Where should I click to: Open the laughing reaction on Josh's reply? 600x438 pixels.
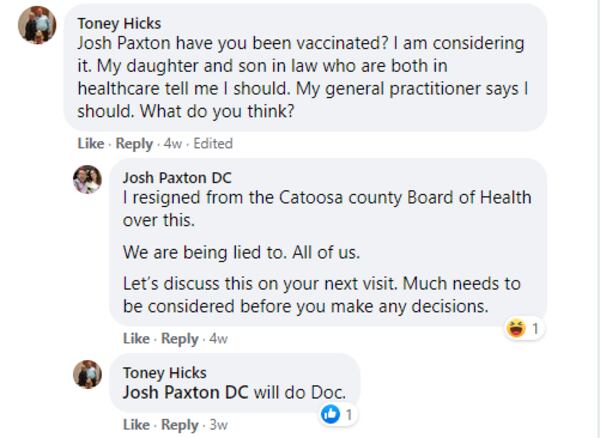(517, 328)
